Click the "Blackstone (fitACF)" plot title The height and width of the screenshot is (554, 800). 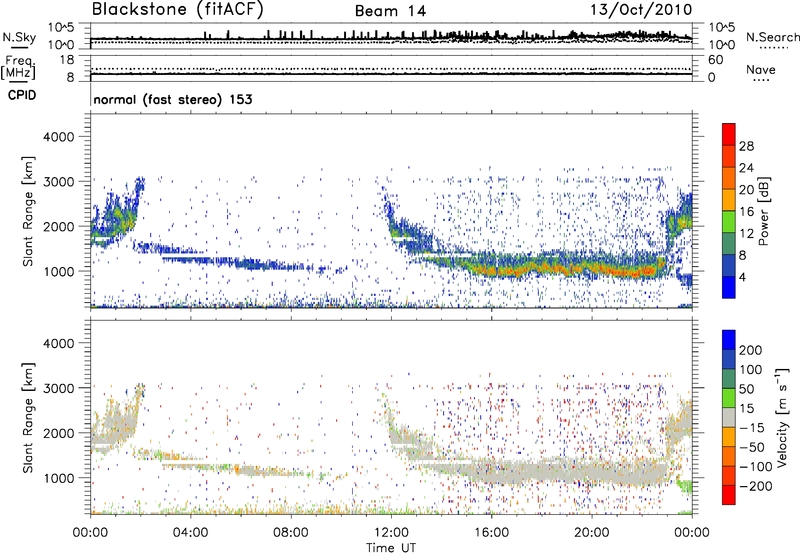[178, 9]
